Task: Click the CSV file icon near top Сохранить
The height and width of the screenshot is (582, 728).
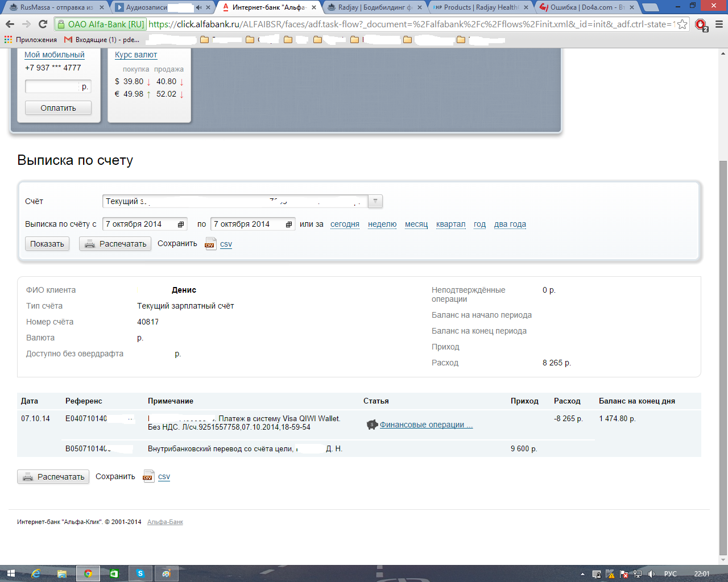Action: coord(210,244)
